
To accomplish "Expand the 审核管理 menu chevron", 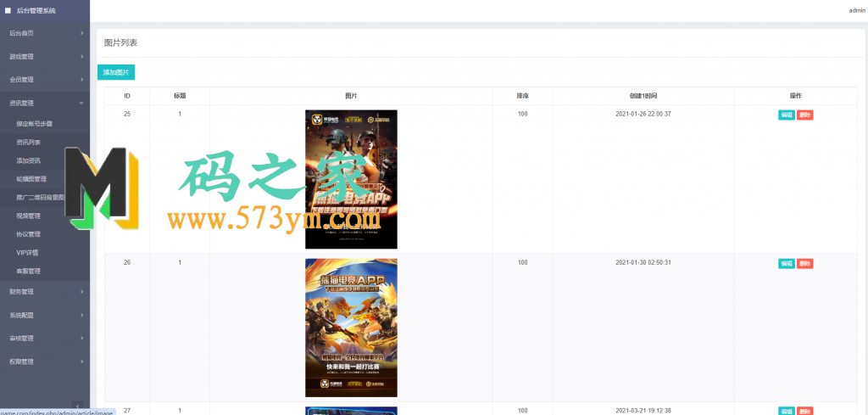I will tap(82, 338).
